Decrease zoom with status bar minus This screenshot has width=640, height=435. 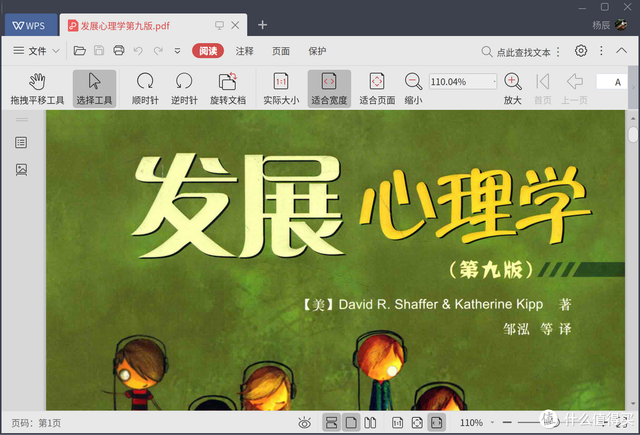tap(507, 422)
